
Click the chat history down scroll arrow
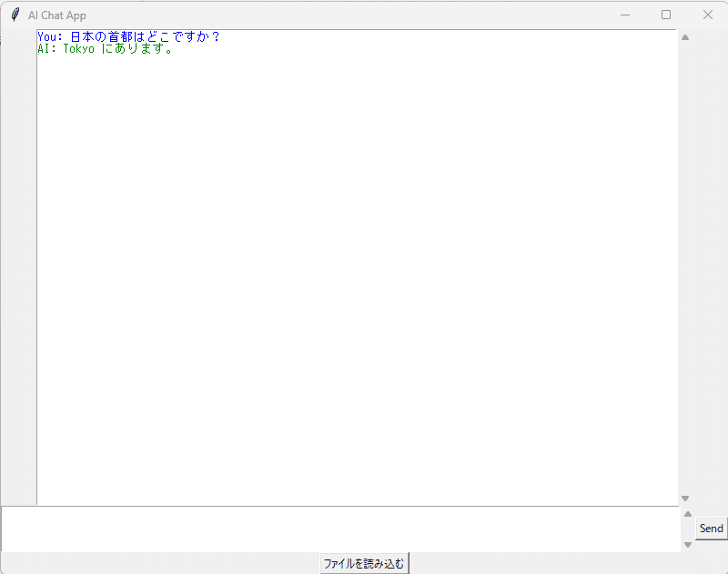pos(685,498)
